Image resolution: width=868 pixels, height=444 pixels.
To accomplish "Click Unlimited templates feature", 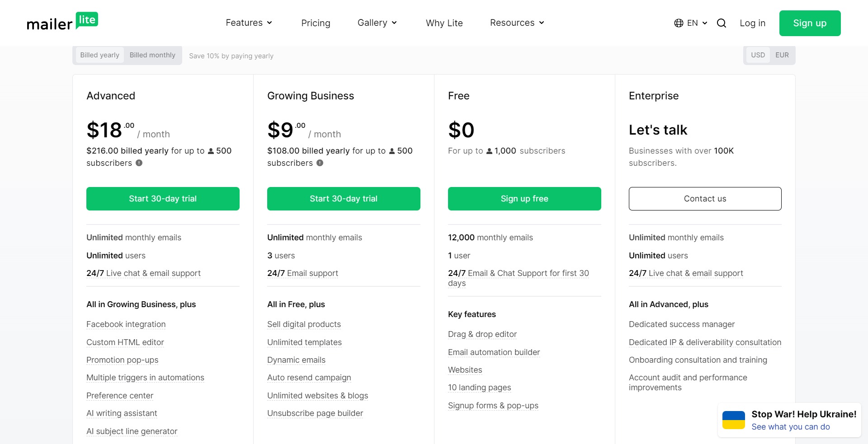I will coord(304,342).
